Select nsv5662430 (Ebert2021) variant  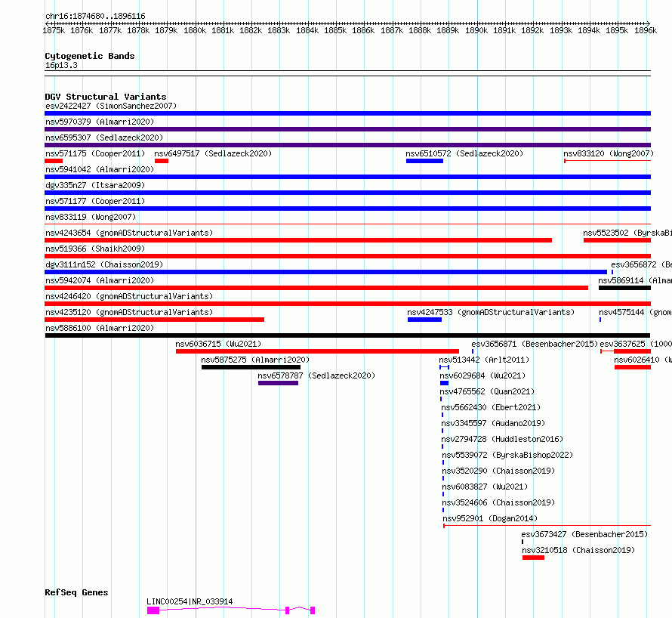point(491,407)
